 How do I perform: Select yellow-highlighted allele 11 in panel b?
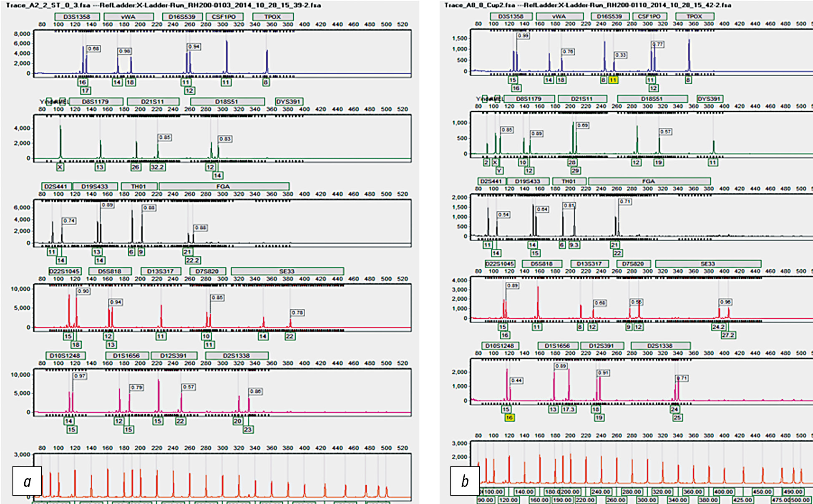point(613,80)
